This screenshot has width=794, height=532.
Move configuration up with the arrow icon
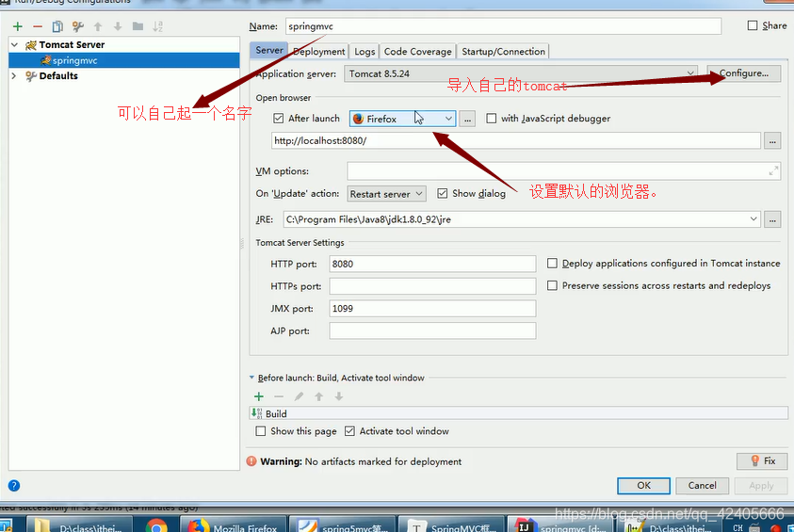point(98,26)
